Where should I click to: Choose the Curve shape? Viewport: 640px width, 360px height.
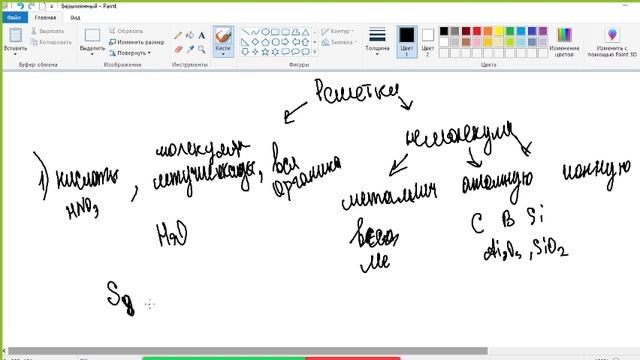coord(255,32)
